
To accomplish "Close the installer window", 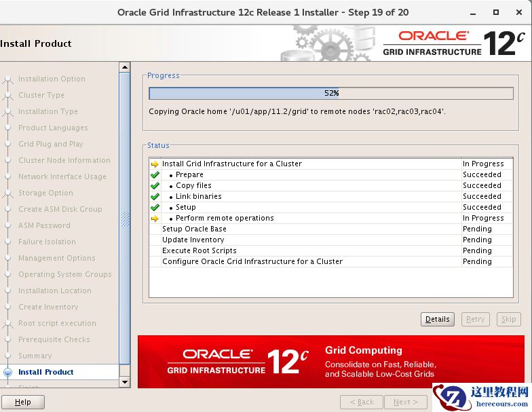I will pyautogui.click(x=518, y=12).
